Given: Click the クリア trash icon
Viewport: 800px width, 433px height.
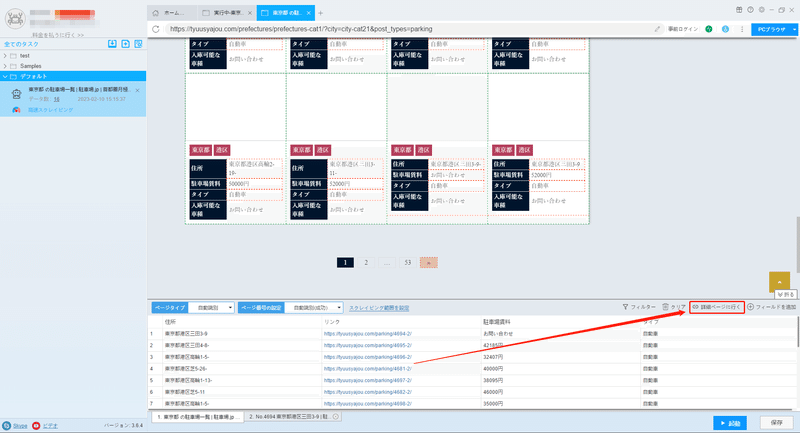Looking at the screenshot, I should 665,307.
